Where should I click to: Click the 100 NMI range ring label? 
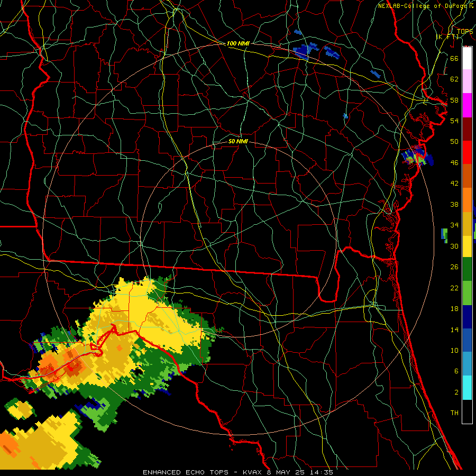[238, 44]
